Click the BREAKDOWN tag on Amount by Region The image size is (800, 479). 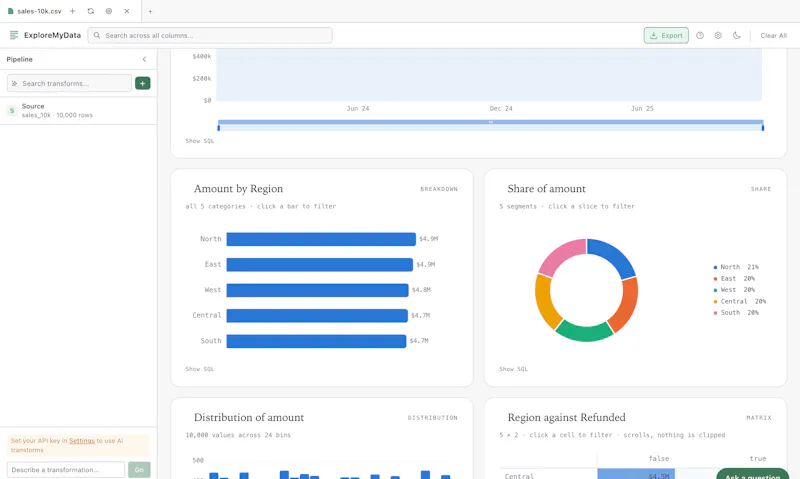coord(439,189)
